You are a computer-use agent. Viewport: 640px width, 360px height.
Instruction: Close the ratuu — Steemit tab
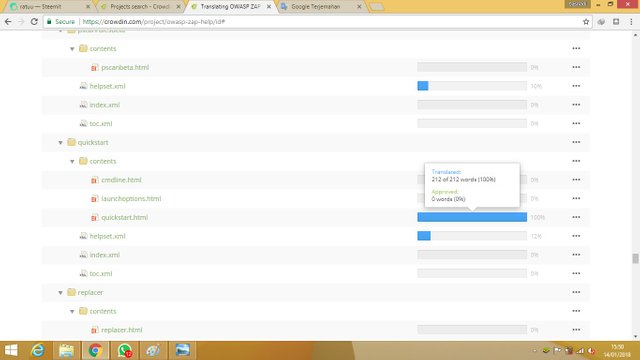[x=88, y=7]
